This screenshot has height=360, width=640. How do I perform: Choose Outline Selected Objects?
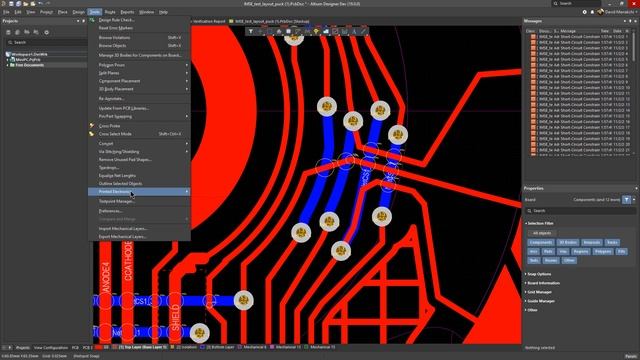click(x=139, y=184)
